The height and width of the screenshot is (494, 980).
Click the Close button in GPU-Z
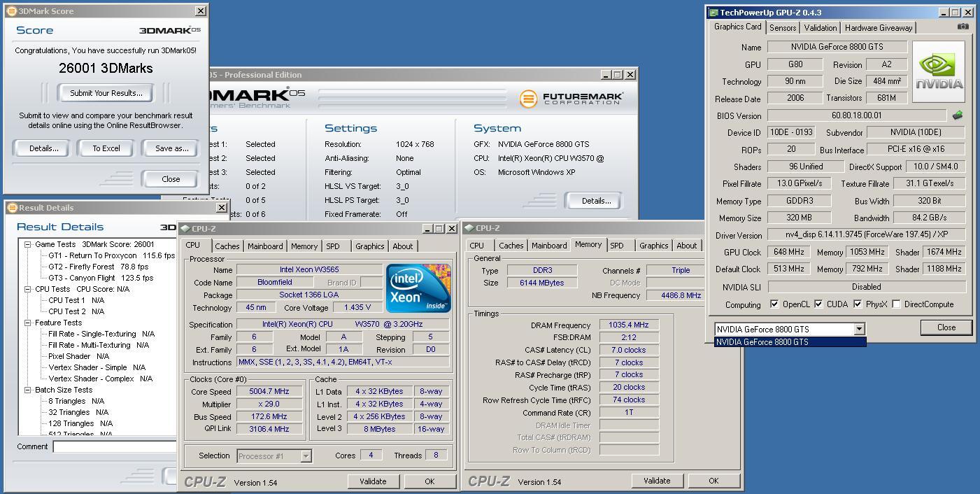click(946, 327)
